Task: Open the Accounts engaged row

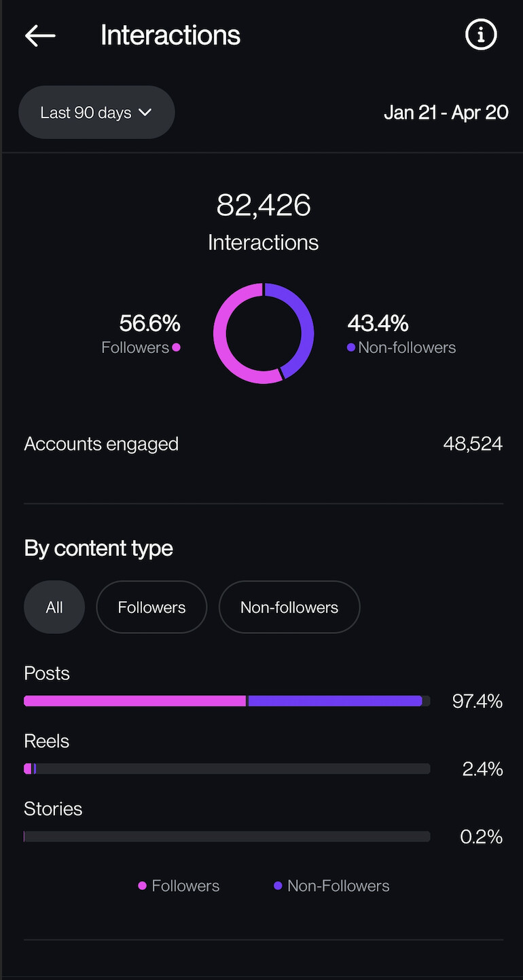Action: click(264, 444)
